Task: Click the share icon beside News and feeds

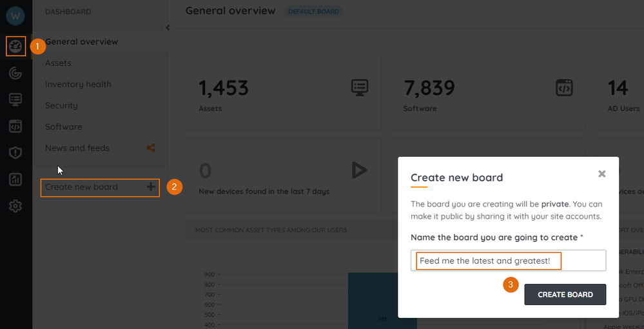Action: tap(151, 148)
